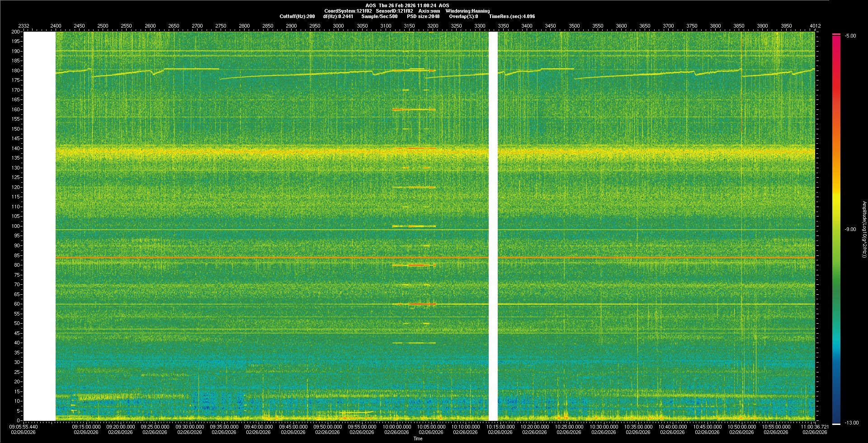Viewport: 868px width, 443px height.
Task: Click the Sample/Sec:500 header parameter
Action: pyautogui.click(x=379, y=16)
